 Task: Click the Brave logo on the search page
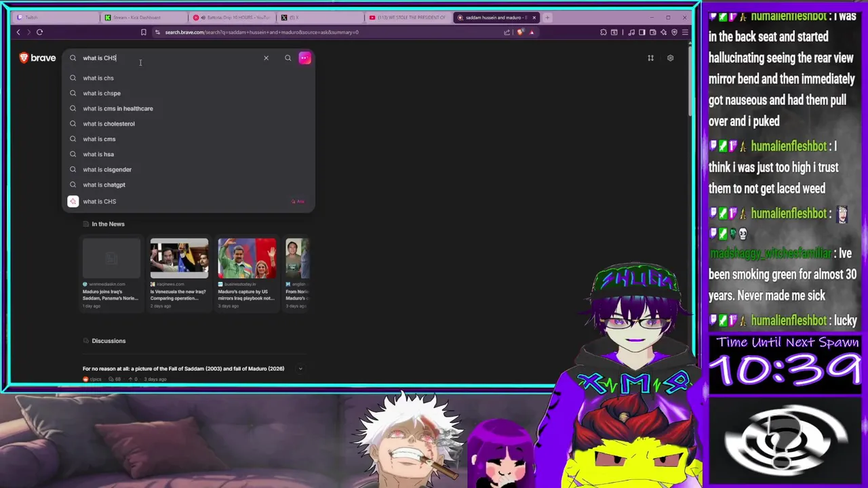(x=37, y=58)
